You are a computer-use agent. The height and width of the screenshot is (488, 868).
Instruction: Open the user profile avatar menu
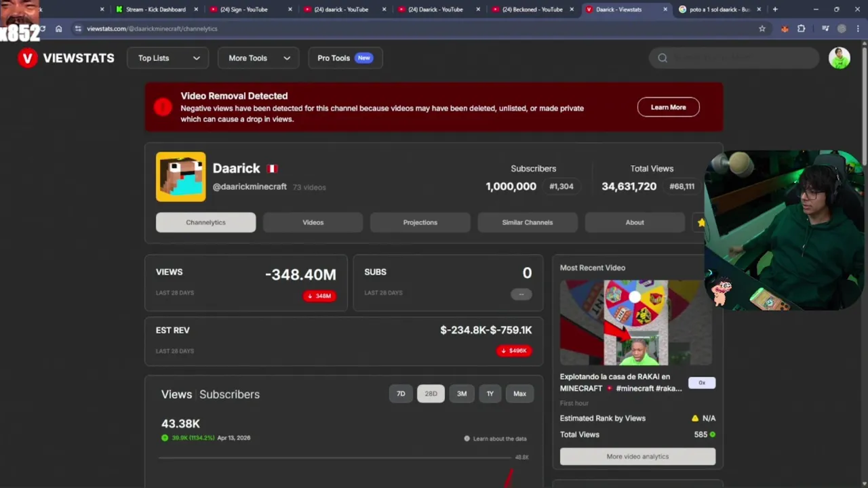[840, 58]
